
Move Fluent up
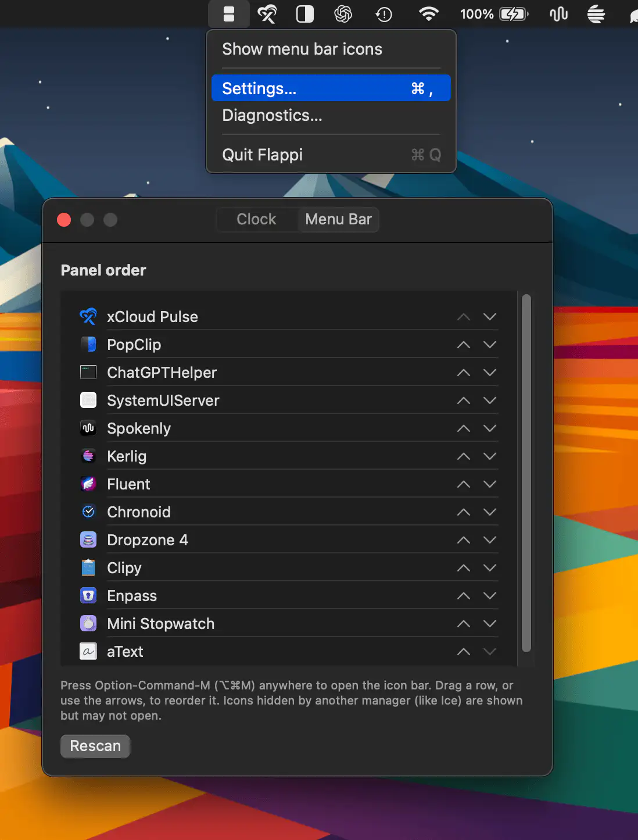[x=464, y=484]
